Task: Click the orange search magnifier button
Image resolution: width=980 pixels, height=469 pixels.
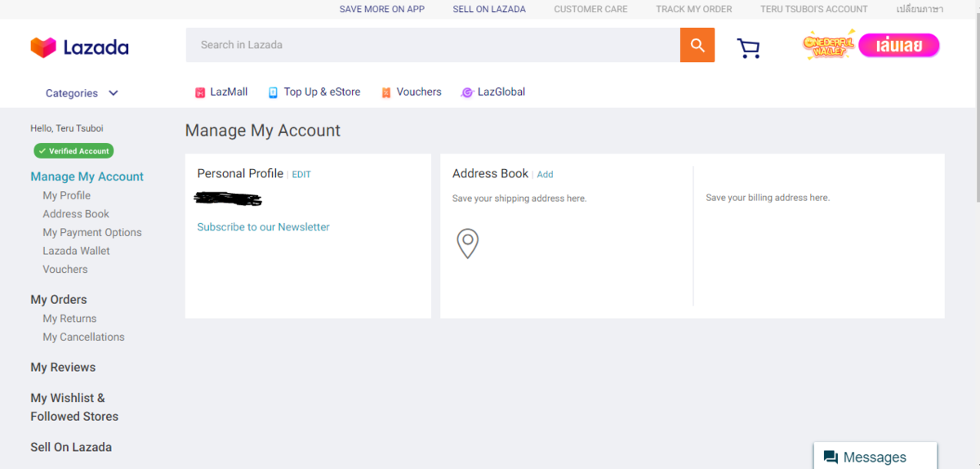Action: pyautogui.click(x=697, y=45)
